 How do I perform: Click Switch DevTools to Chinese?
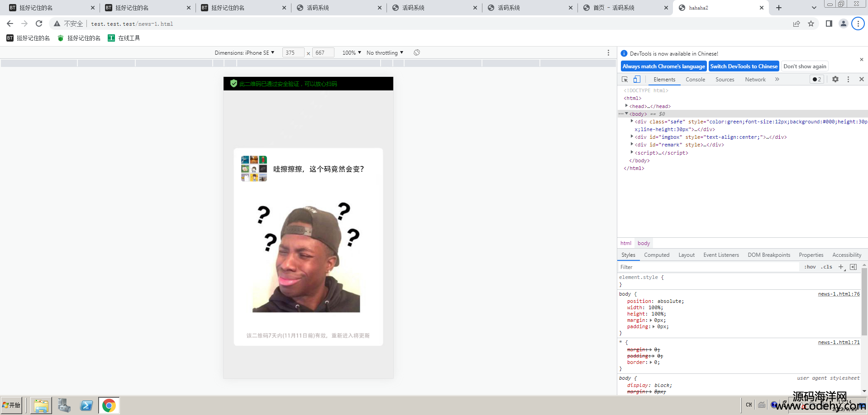pos(744,66)
